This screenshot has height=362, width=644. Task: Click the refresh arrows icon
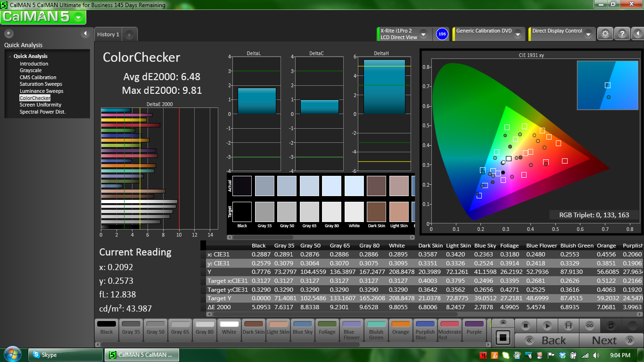point(611,326)
